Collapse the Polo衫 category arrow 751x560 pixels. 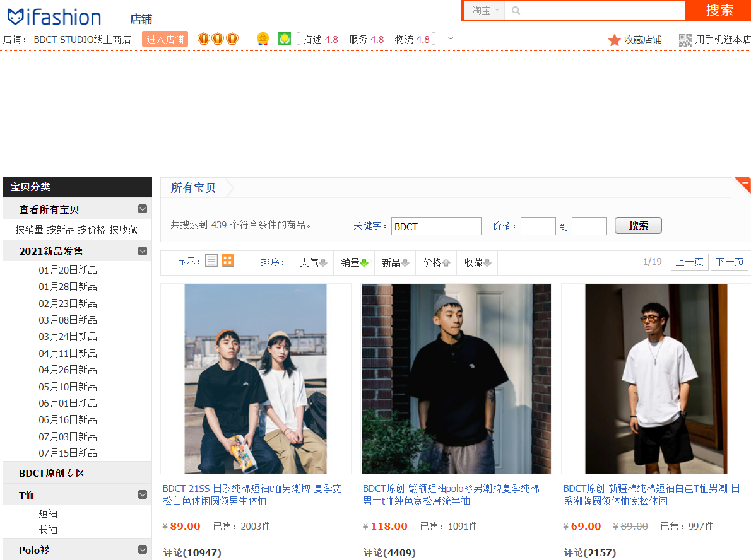142,550
